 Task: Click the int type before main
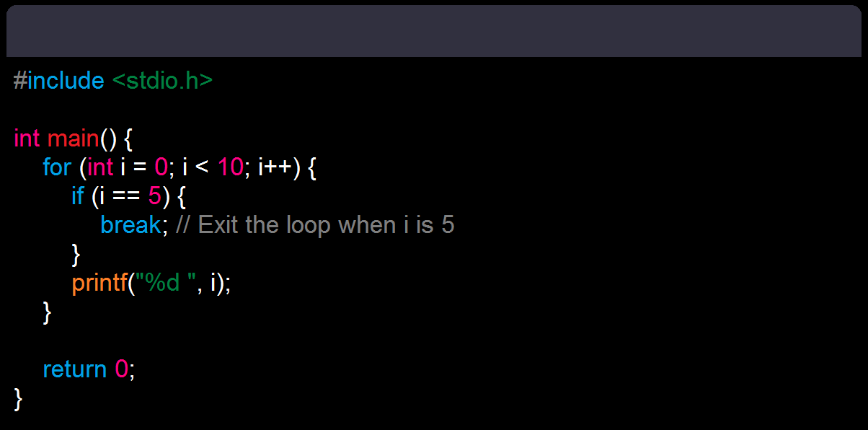click(x=27, y=138)
